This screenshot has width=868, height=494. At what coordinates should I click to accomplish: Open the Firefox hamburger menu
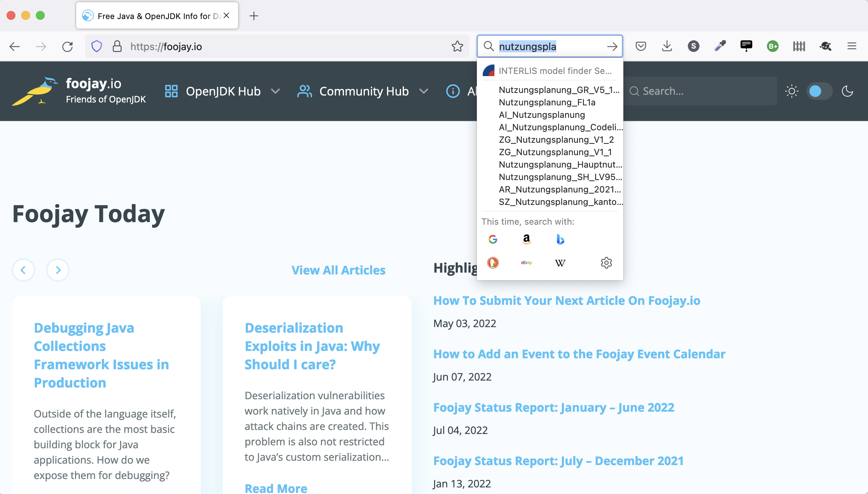pos(852,46)
